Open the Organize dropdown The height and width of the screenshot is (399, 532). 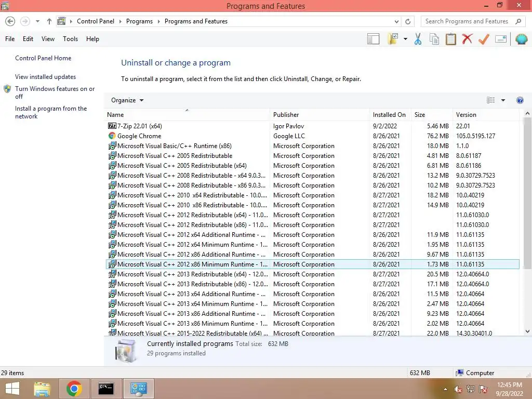tap(127, 100)
